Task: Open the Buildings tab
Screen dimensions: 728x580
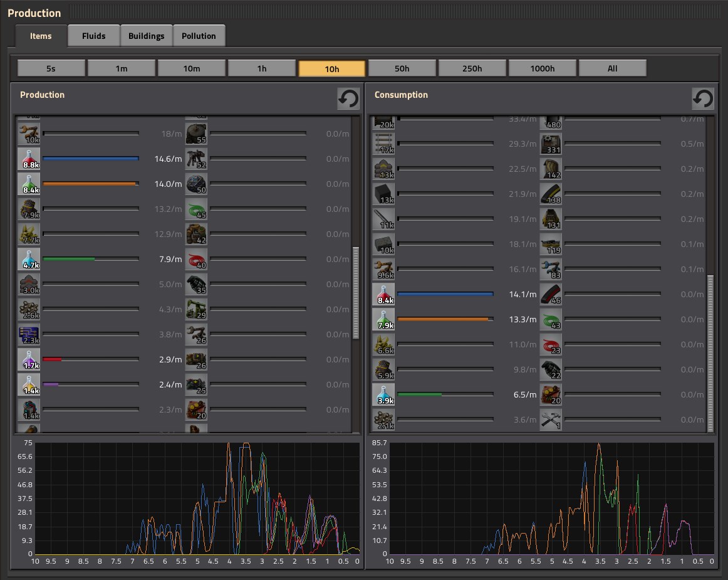Action: point(146,36)
